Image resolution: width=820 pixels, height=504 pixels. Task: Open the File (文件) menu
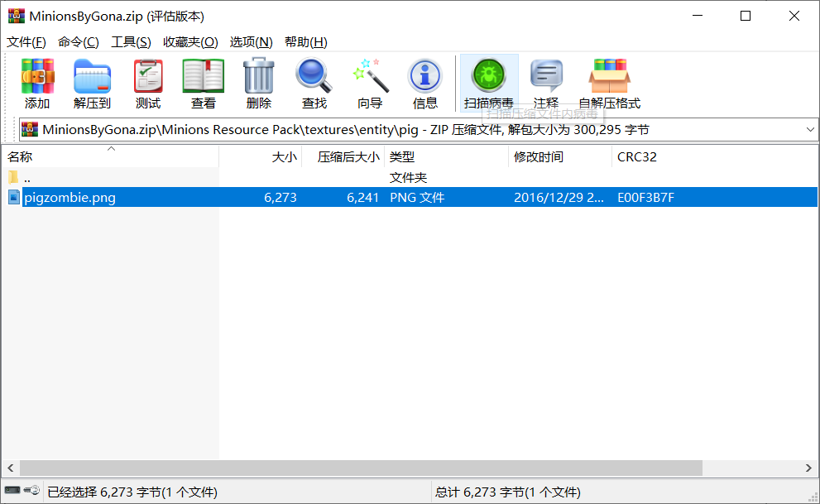click(x=26, y=42)
